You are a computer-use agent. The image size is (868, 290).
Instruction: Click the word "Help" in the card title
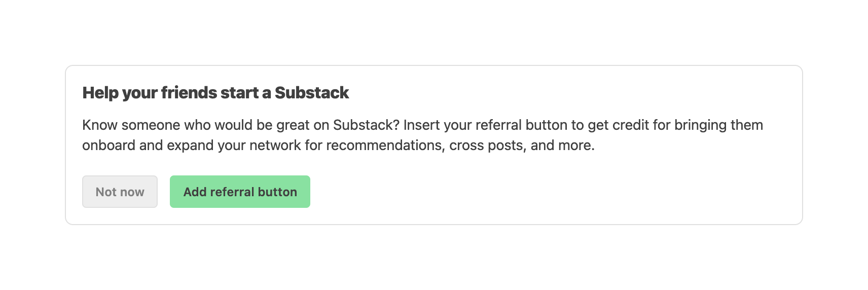click(100, 93)
